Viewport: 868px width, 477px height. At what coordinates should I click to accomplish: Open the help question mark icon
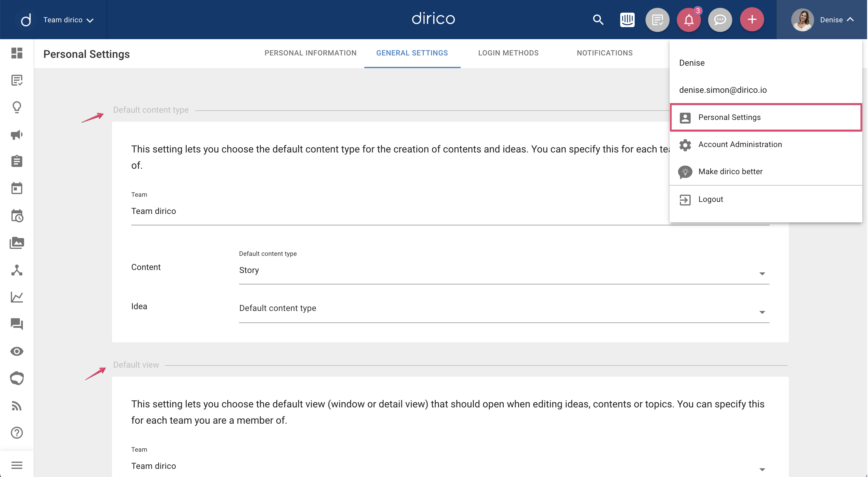pos(17,432)
